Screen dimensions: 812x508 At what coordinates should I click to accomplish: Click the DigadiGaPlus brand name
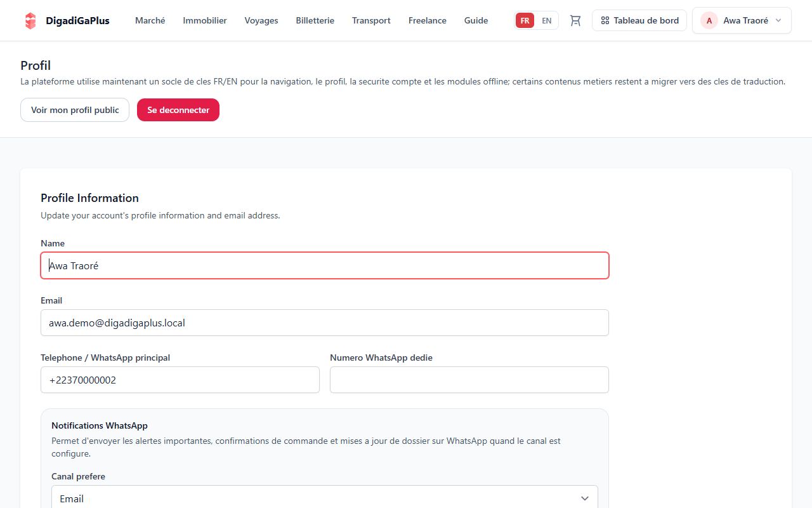coord(77,20)
